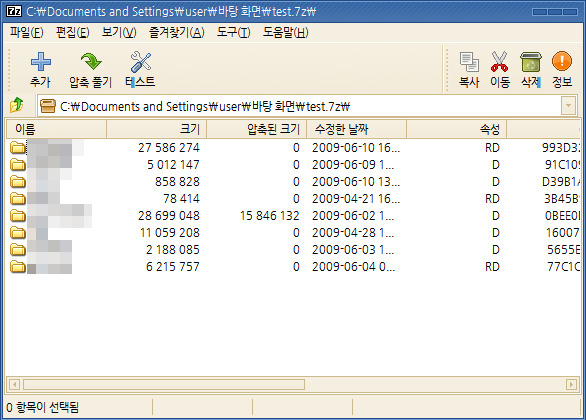586x420 pixels.
Task: Select folder icon in row 2 188 085
Action: (x=18, y=250)
